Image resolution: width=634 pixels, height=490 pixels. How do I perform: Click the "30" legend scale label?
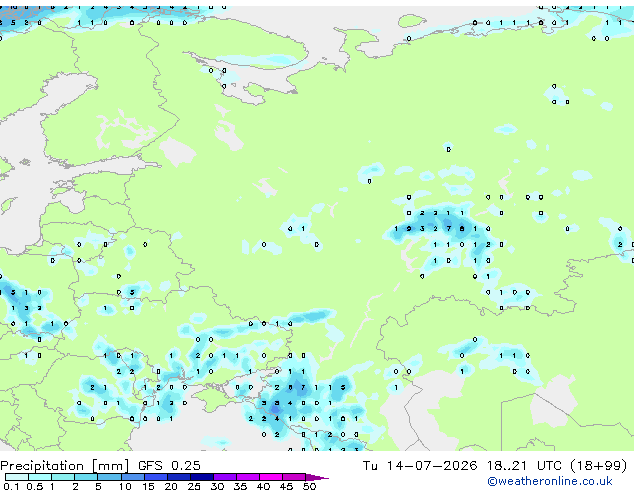pos(217,486)
